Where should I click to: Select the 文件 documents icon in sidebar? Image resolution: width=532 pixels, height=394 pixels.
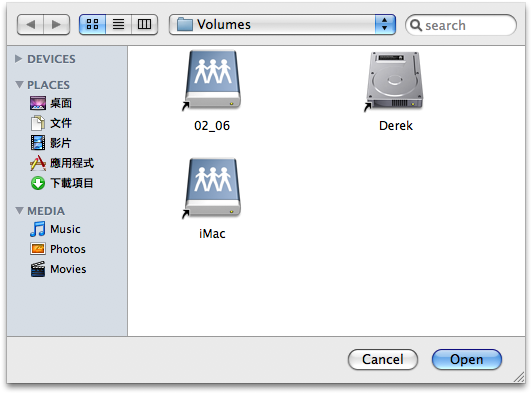click(38, 123)
